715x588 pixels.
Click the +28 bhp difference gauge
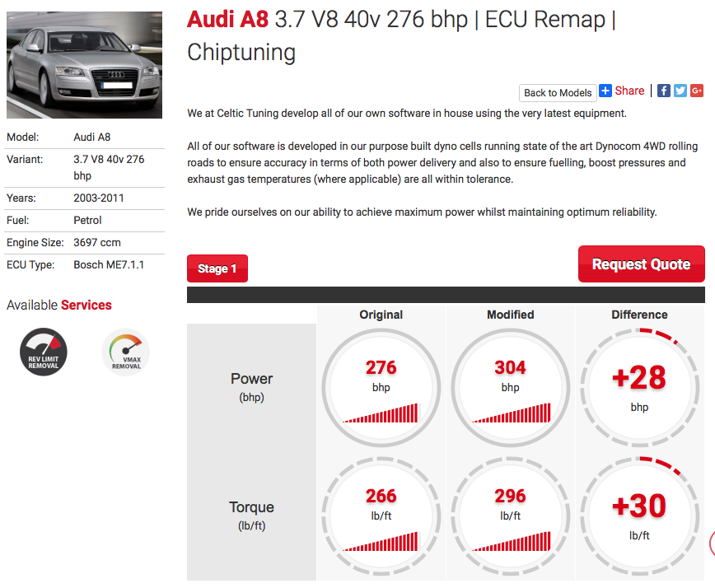click(x=639, y=388)
